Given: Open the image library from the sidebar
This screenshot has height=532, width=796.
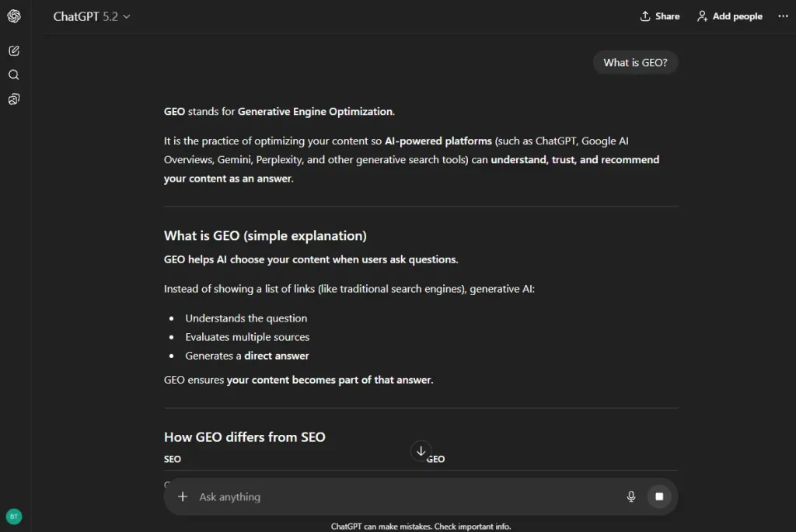Looking at the screenshot, I should (13, 99).
